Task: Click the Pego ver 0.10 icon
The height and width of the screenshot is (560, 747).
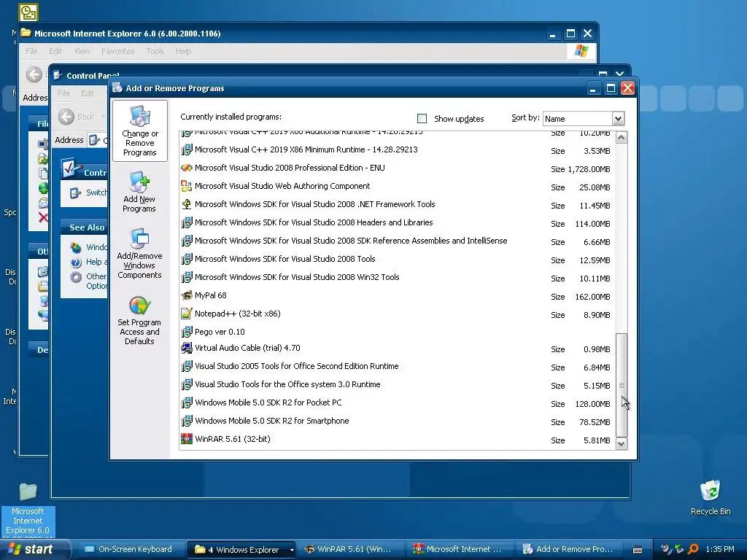Action: [x=187, y=332]
